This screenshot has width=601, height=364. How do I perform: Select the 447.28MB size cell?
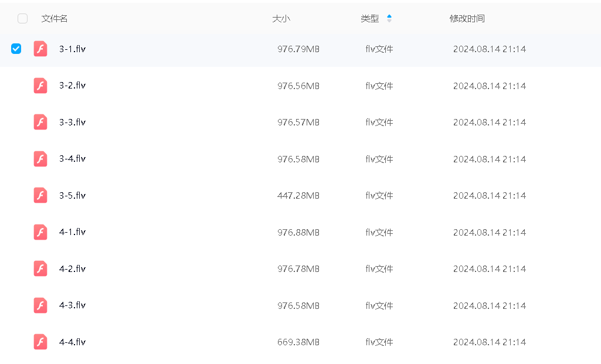pos(298,195)
